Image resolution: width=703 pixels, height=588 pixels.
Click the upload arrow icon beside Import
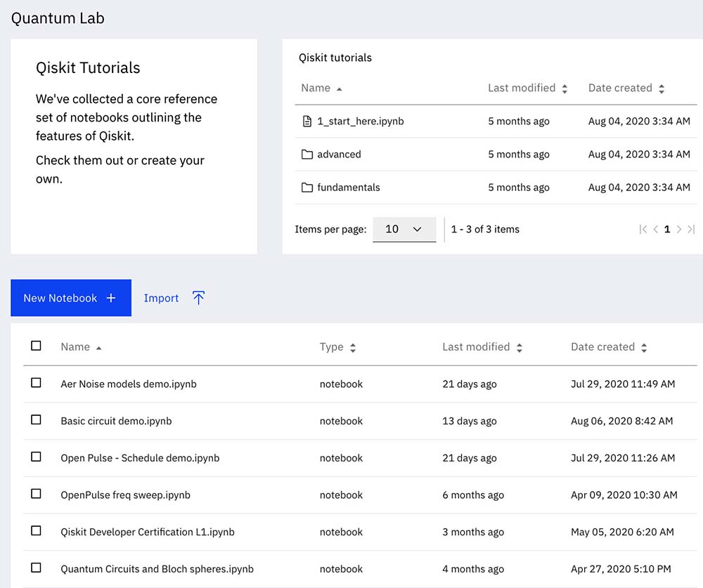[198, 298]
